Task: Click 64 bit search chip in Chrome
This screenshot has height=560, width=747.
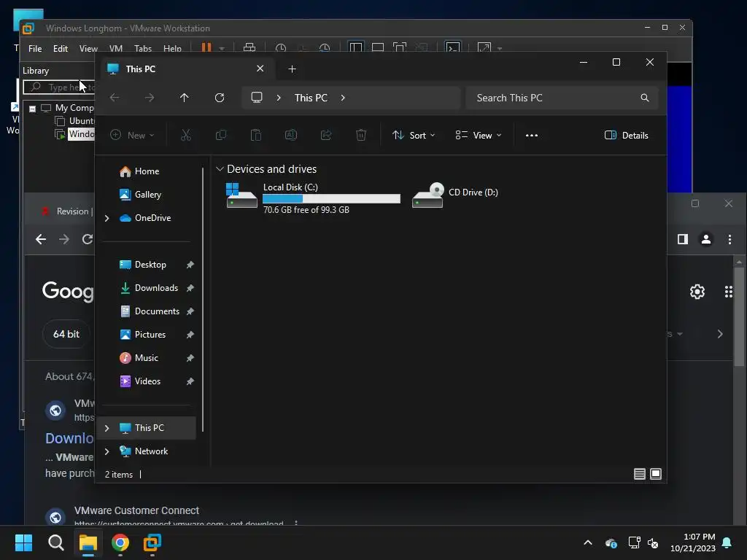Action: pos(66,334)
